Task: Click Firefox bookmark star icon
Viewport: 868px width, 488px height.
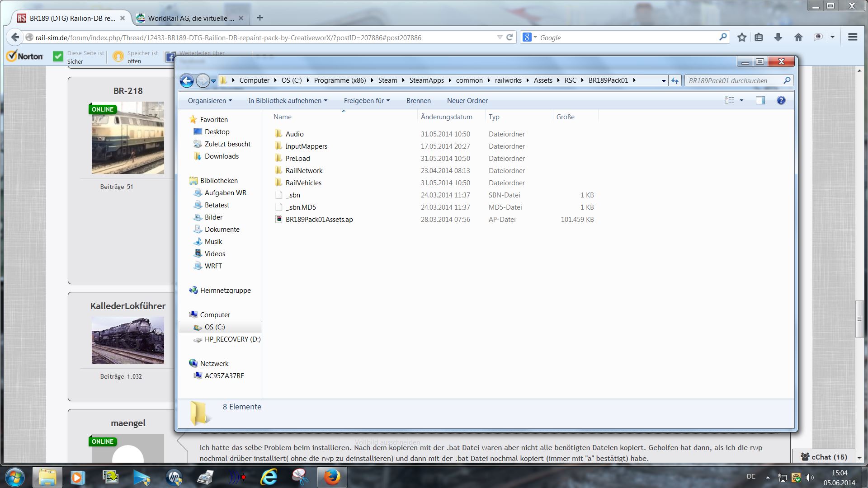Action: coord(742,38)
